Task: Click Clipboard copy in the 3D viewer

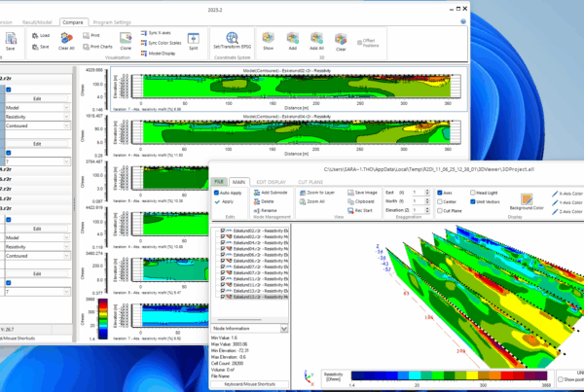Action: point(360,201)
